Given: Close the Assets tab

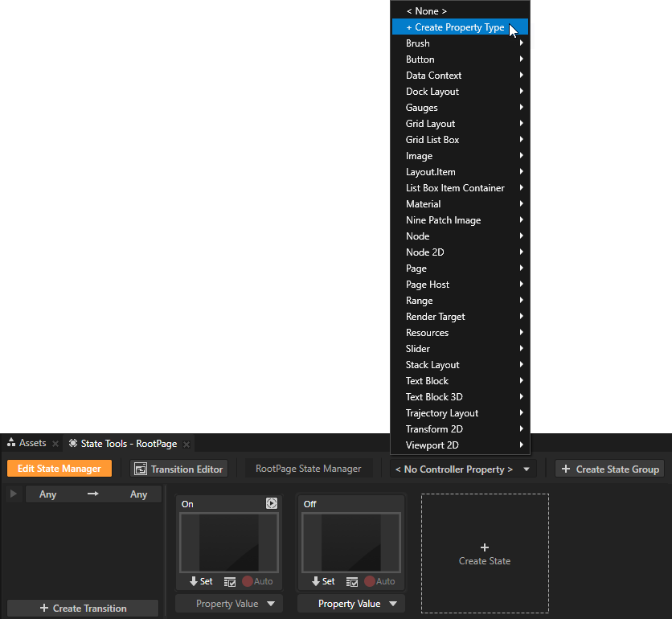Looking at the screenshot, I should click(55, 444).
